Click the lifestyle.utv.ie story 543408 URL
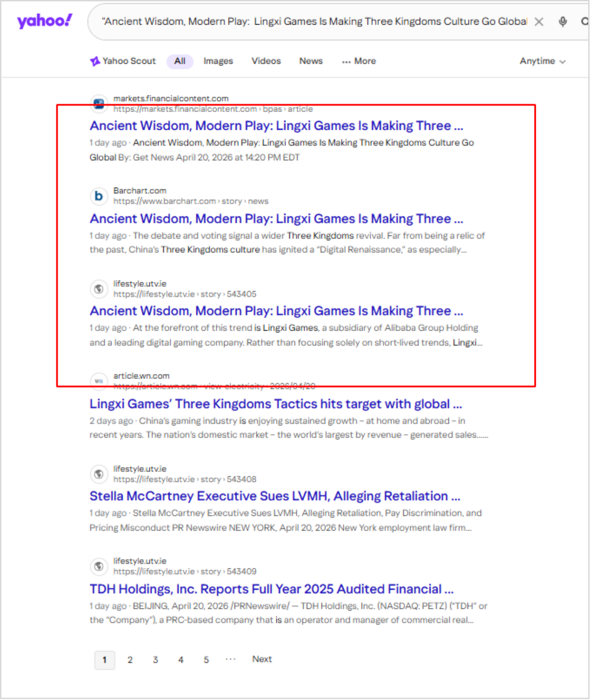Image resolution: width=590 pixels, height=700 pixels. 185,479
